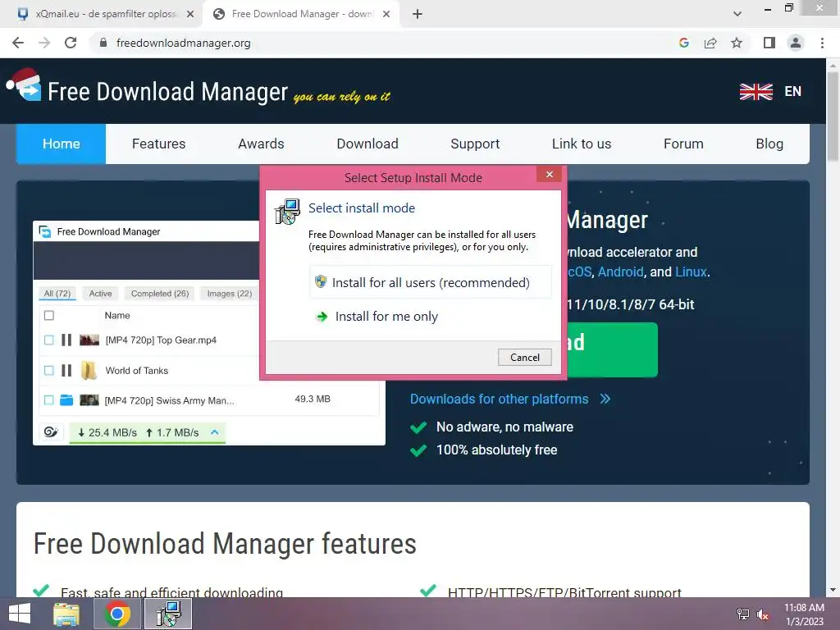840x630 pixels.
Task: Click the setup installer icon in dialog
Action: [x=287, y=212]
